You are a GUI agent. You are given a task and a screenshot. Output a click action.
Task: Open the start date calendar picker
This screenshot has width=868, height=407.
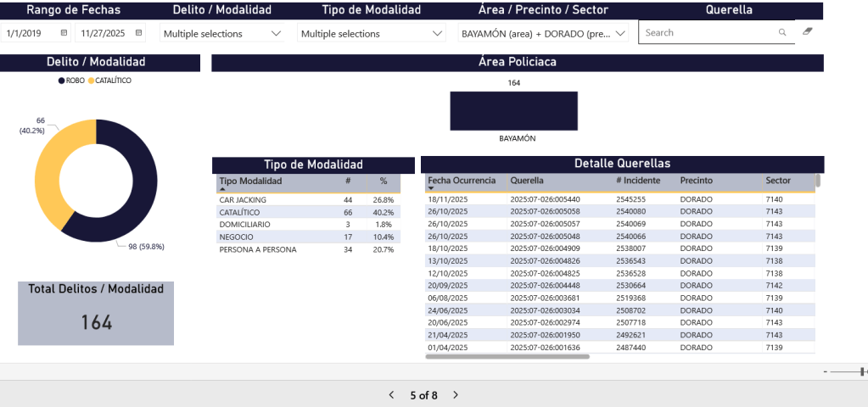pyautogui.click(x=64, y=33)
